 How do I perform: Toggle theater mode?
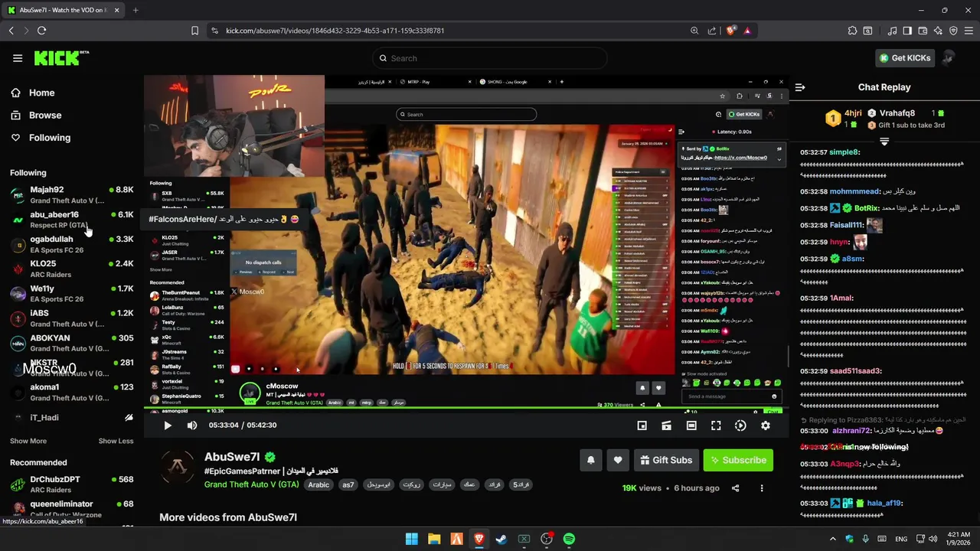(x=691, y=425)
